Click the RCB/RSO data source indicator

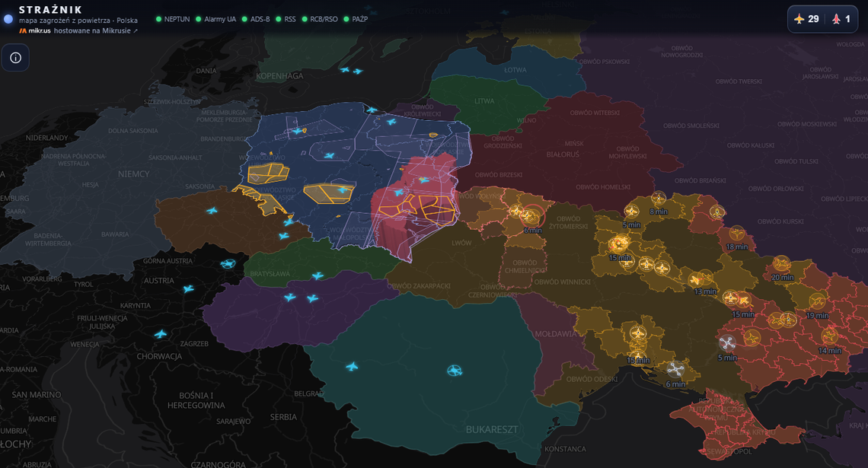[320, 19]
